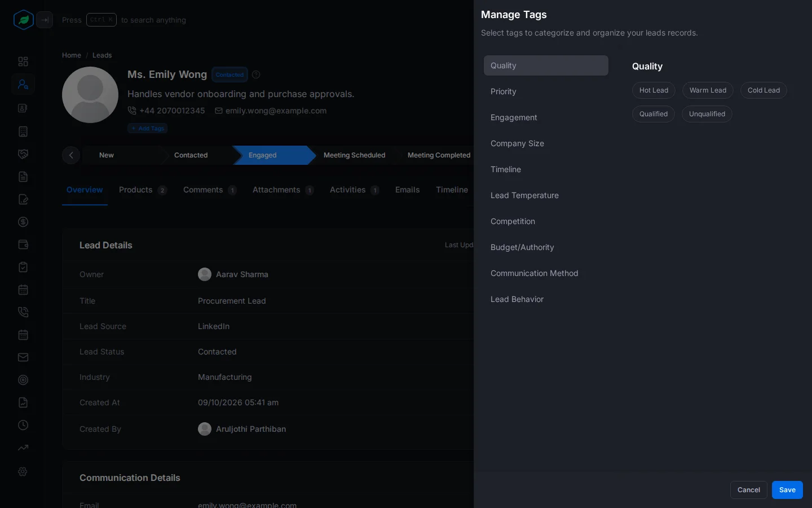Screen dimensions: 812x508
Task: Select the Lead Temperature tag category
Action: point(546,195)
